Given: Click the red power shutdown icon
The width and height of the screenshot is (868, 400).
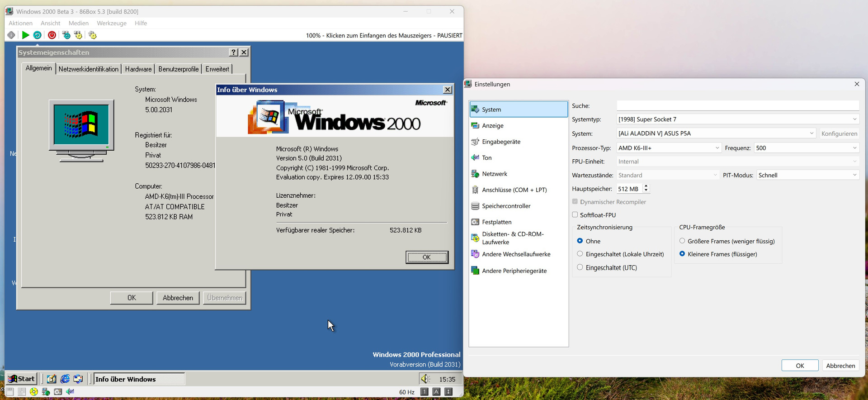Looking at the screenshot, I should [52, 35].
